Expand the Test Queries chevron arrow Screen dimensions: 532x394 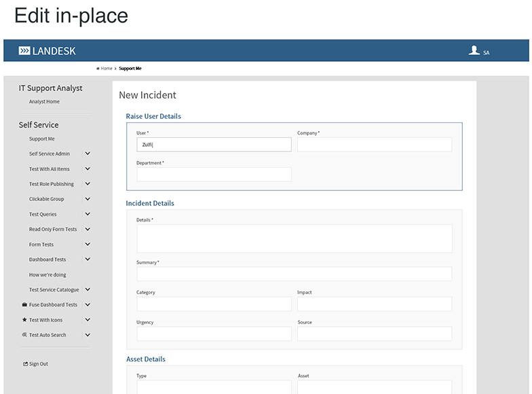[x=88, y=214]
